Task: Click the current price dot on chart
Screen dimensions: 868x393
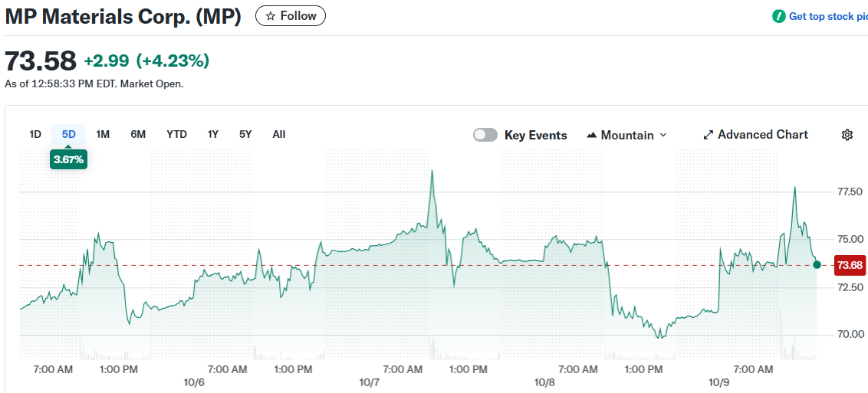Action: [x=817, y=264]
